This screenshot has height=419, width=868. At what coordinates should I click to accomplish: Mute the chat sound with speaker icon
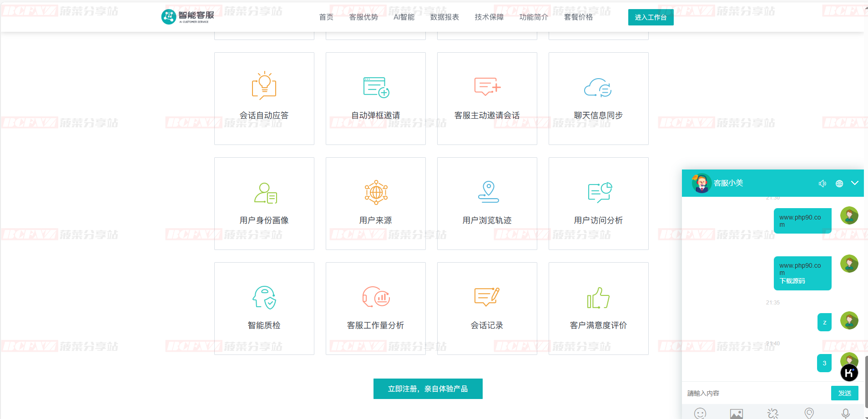tap(822, 184)
